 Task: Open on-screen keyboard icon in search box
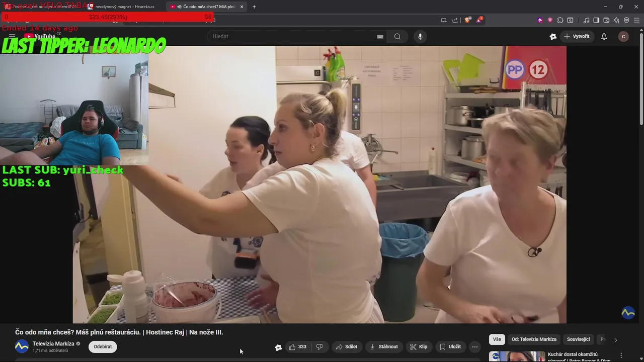(380, 36)
